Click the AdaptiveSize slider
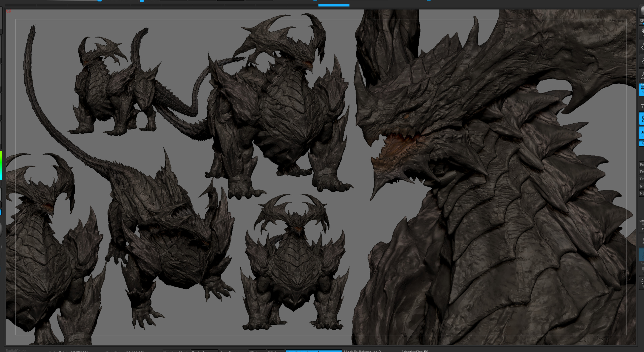 pos(415,351)
